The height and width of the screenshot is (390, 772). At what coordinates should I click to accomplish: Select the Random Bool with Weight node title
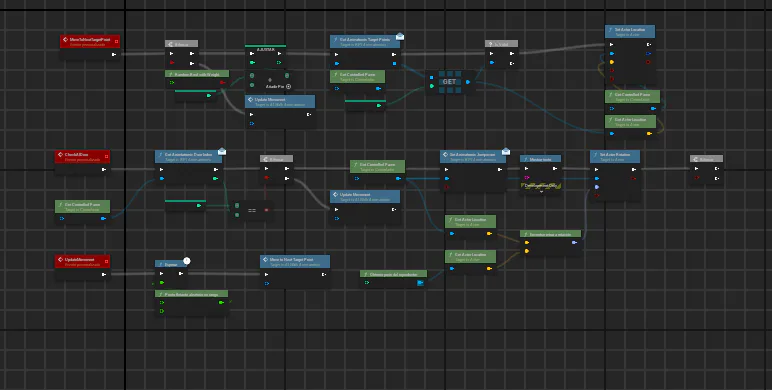coord(197,74)
